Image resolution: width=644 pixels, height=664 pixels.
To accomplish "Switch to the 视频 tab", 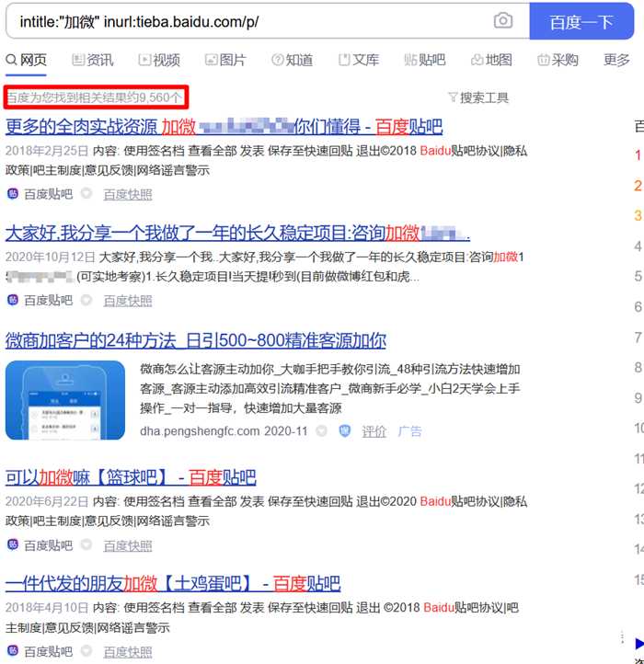I will (x=159, y=60).
